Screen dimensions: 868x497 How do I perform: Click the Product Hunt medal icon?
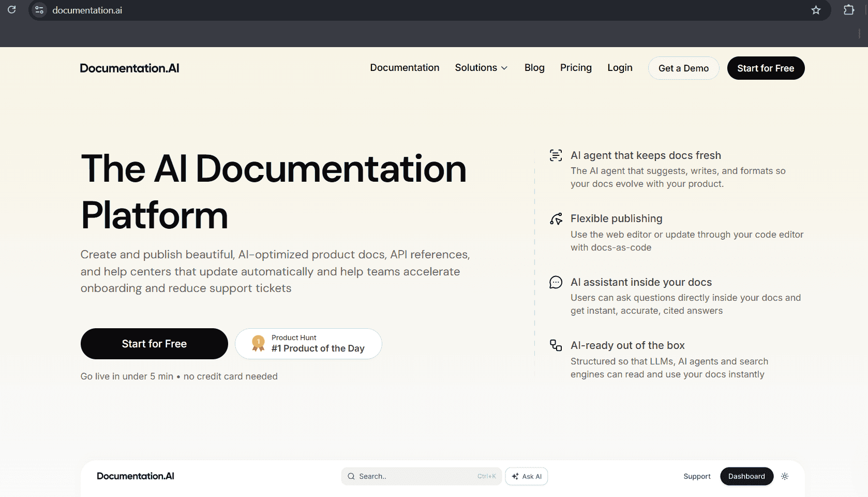click(x=258, y=343)
